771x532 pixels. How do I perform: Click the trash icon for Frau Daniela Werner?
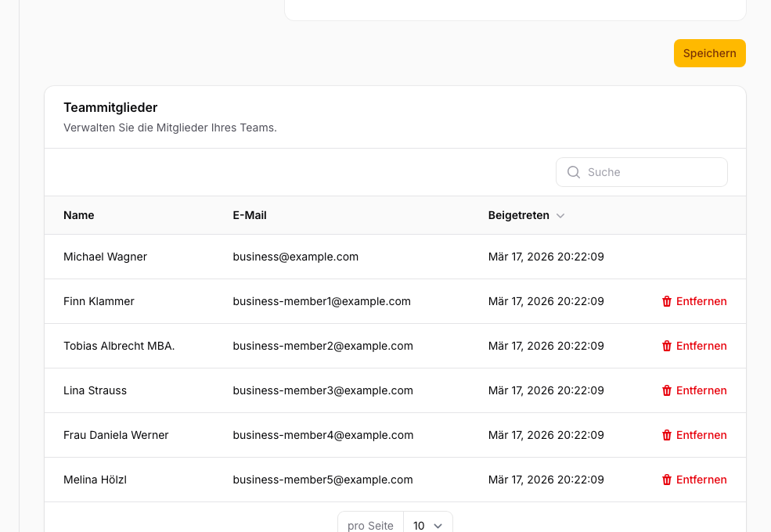click(667, 435)
